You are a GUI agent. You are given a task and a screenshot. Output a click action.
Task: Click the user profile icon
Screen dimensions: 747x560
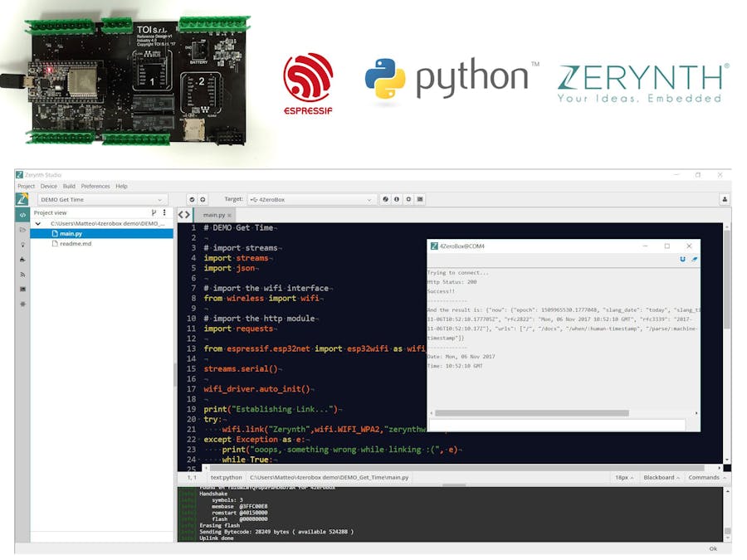point(724,199)
